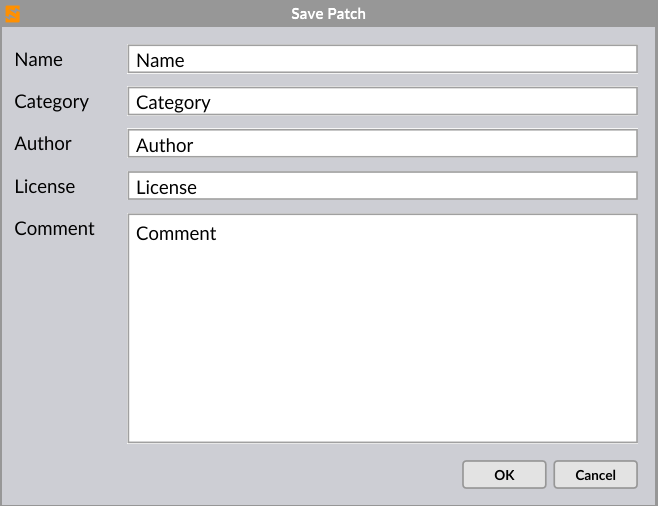Focus the Name input field

(382, 60)
